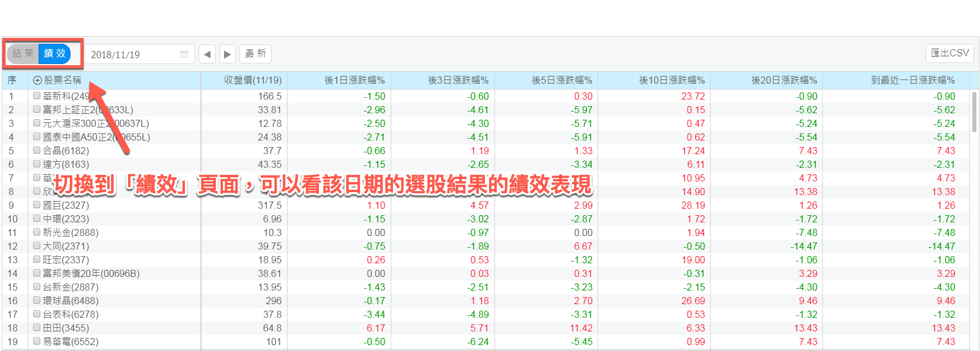Click closing price 64.8 cell
Image resolution: width=980 pixels, height=351 pixels.
273,328
